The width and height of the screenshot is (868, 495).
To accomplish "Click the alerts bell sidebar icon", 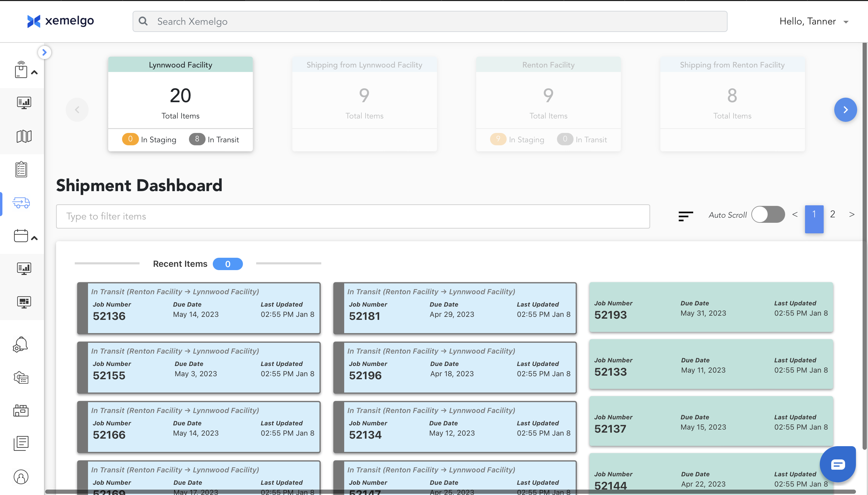I will (20, 344).
